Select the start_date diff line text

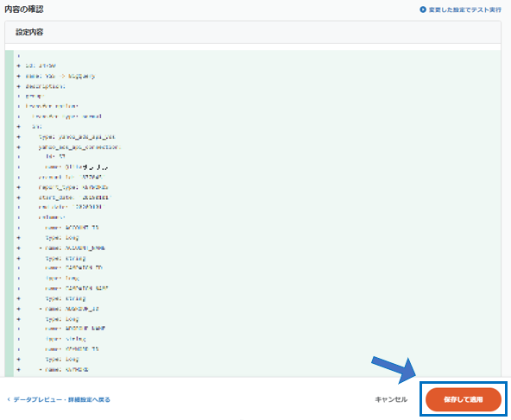(75, 197)
